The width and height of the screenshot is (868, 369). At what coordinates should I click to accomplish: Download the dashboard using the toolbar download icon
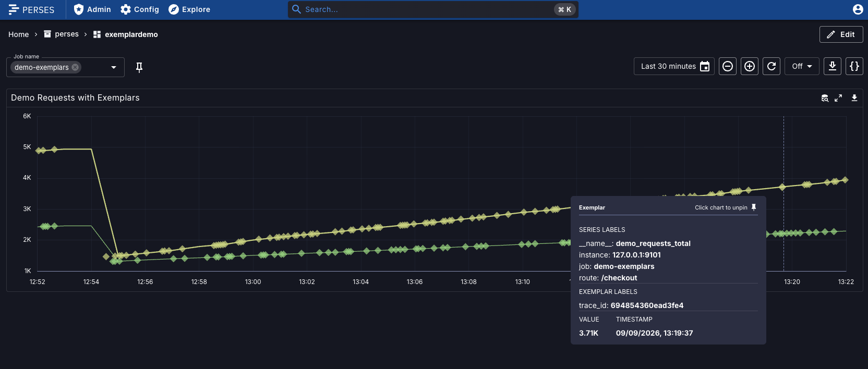(x=833, y=66)
